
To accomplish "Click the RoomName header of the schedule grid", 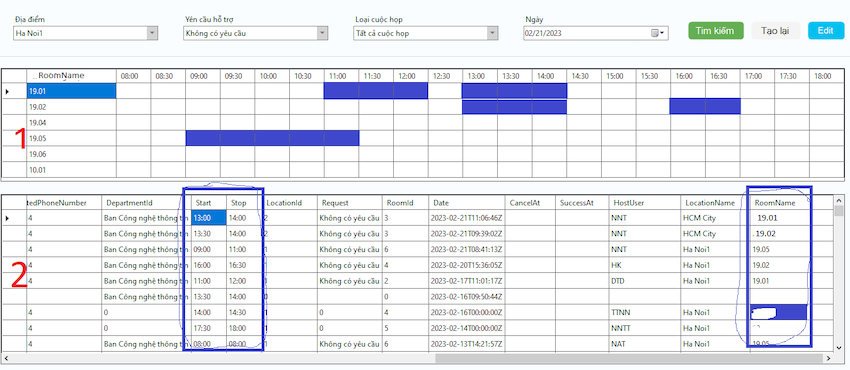I will 72,76.
